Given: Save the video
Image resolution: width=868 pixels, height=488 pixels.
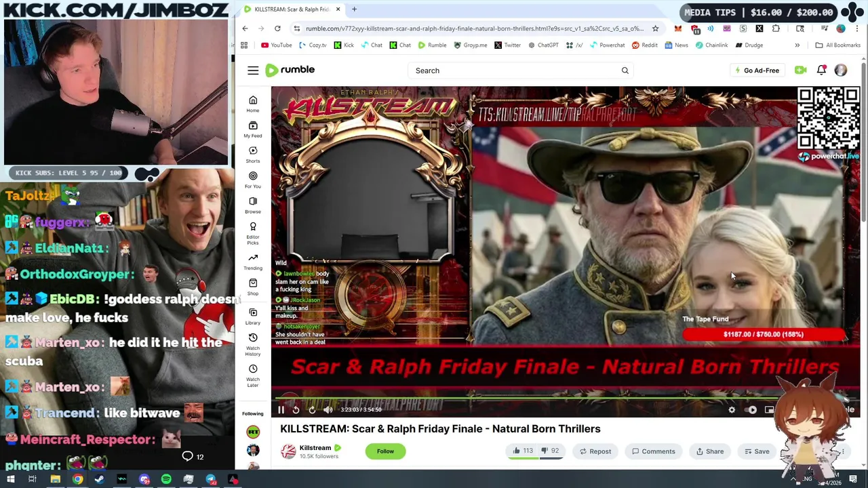Looking at the screenshot, I should [757, 451].
